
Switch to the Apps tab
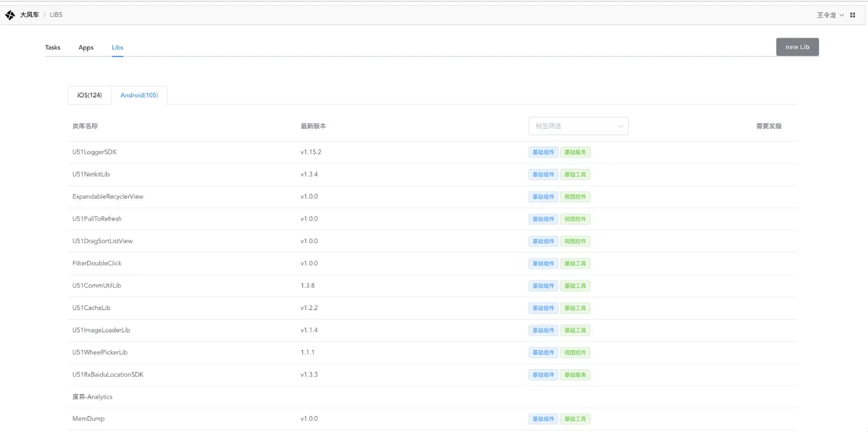86,47
